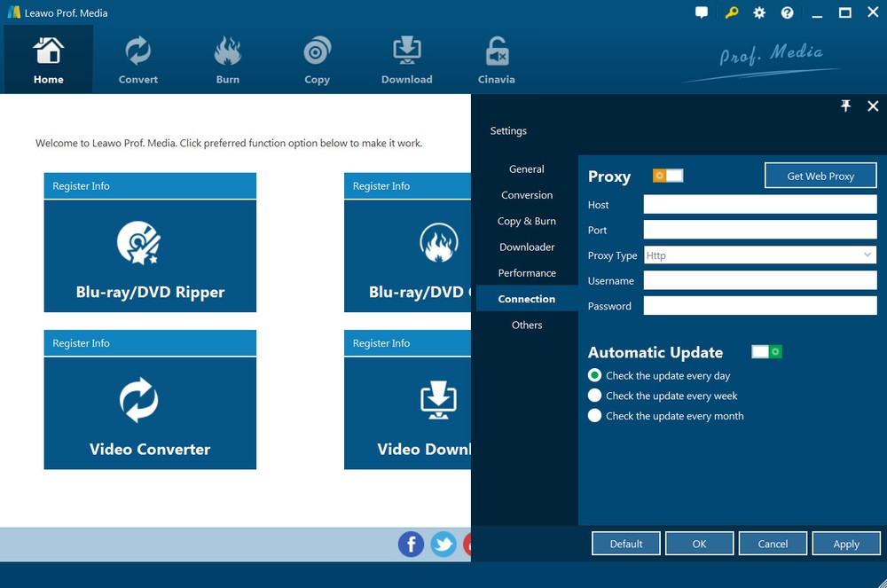
Task: Click the key register icon in title bar
Action: 731,12
